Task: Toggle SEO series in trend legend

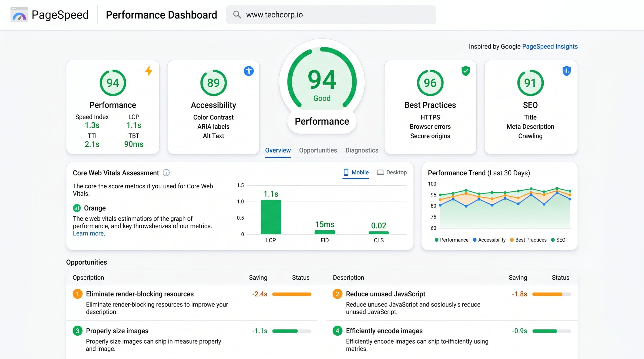Action: [558, 240]
